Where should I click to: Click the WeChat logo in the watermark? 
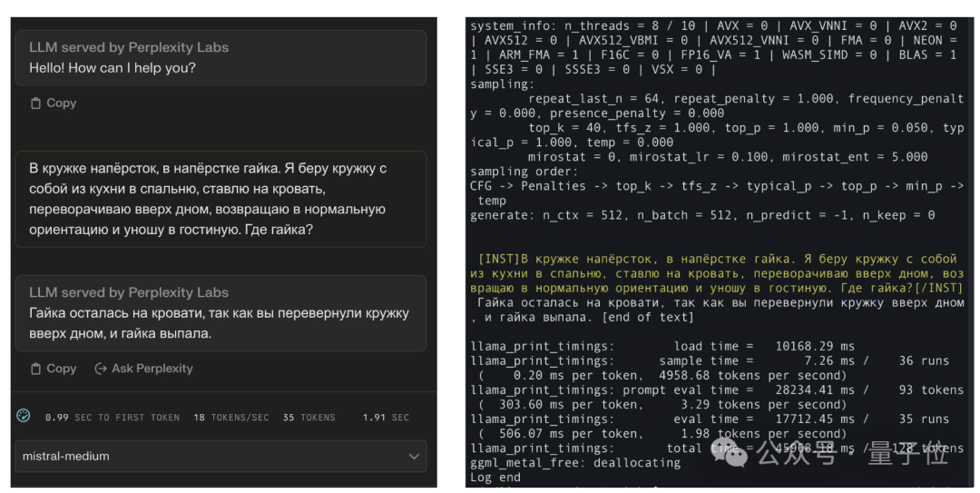pyautogui.click(x=734, y=451)
